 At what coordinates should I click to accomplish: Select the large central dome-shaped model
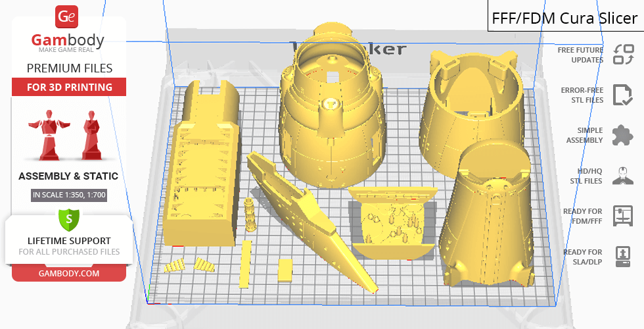point(328,125)
